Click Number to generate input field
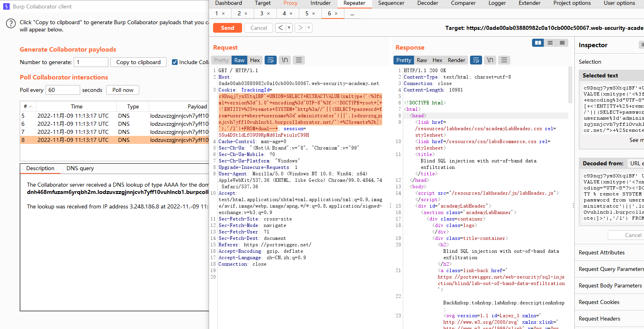Viewport: 644px width, 329px height. click(x=91, y=62)
